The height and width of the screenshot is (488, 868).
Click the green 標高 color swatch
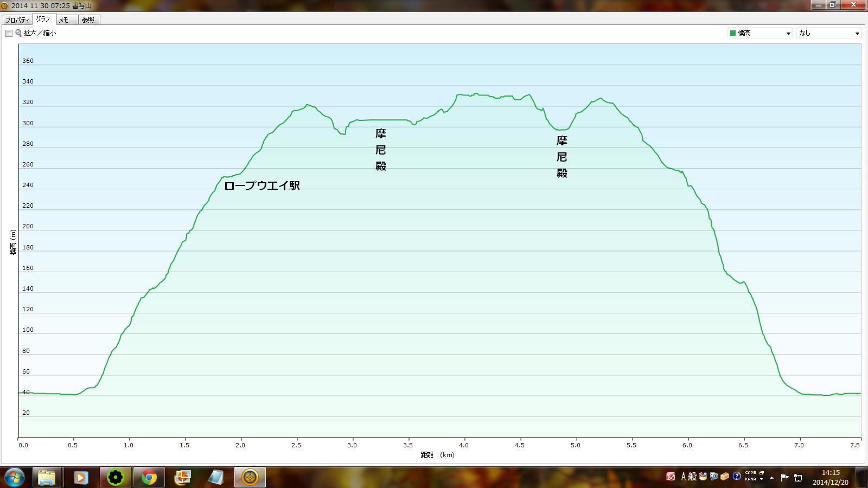pos(733,33)
